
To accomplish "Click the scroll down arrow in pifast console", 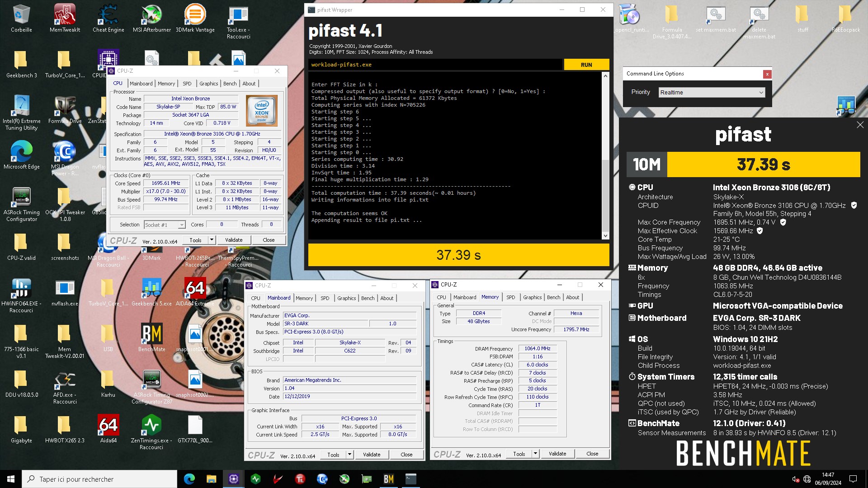I will pos(605,235).
